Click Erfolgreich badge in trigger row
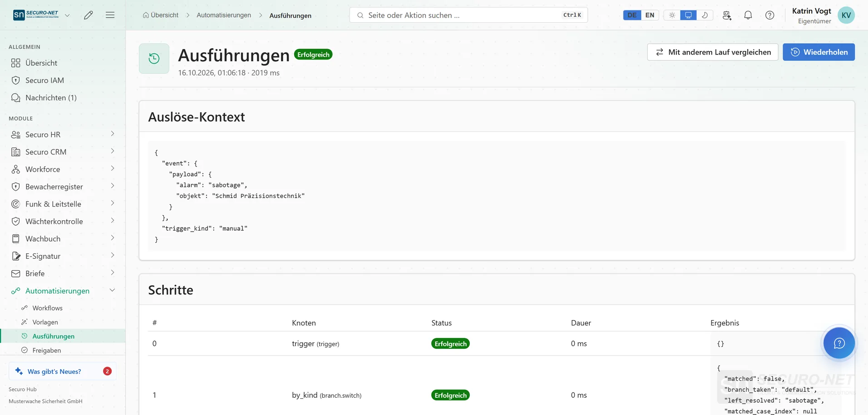868x415 pixels. [450, 344]
